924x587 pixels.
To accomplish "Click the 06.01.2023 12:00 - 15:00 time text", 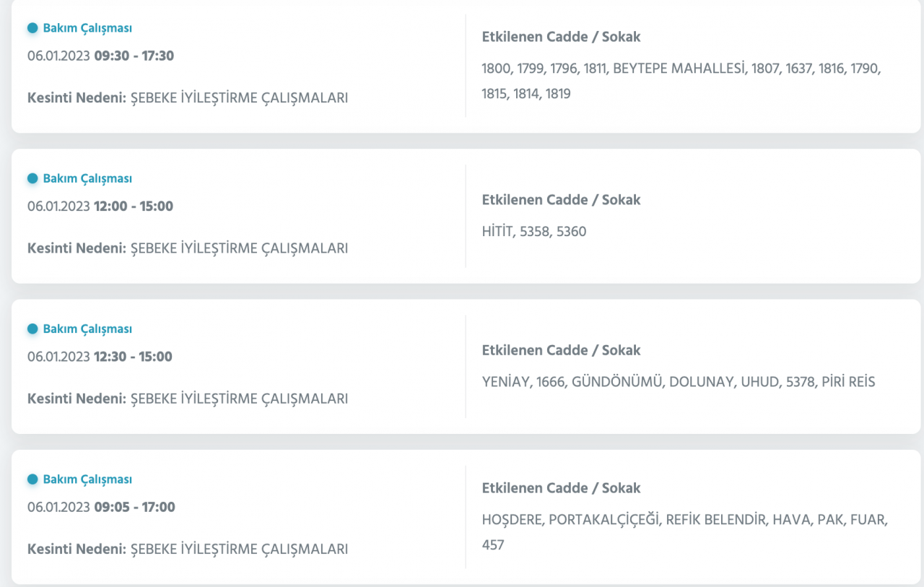I will tap(100, 206).
